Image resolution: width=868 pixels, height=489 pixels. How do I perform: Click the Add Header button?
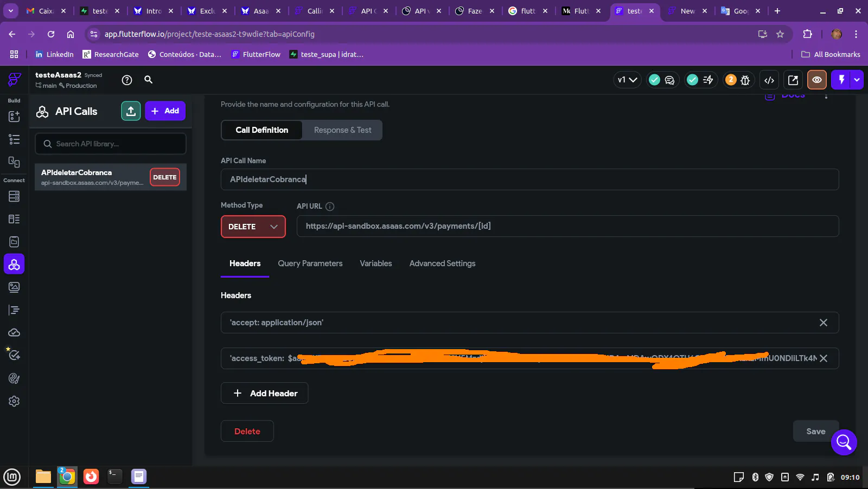pos(265,393)
